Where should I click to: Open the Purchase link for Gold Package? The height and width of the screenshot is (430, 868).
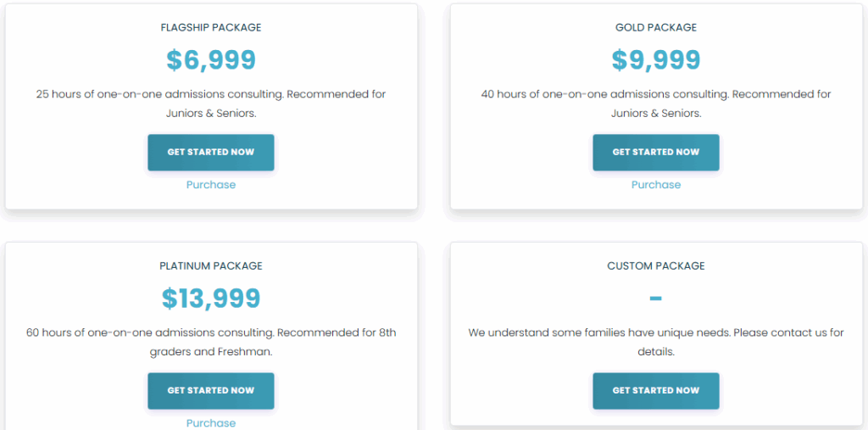[x=656, y=185]
